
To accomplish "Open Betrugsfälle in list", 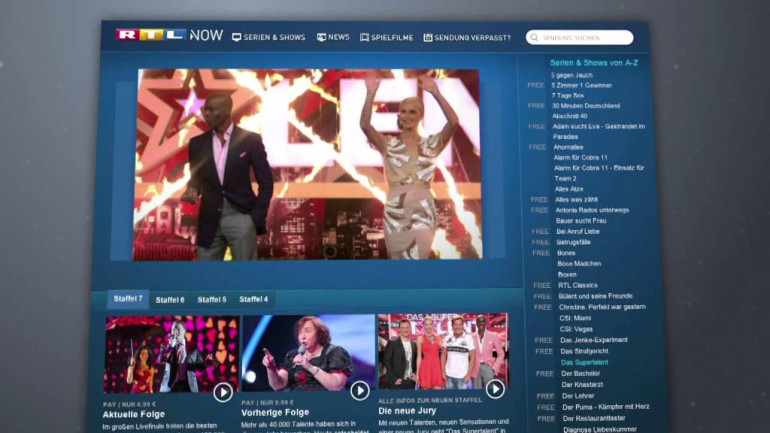I will (574, 243).
